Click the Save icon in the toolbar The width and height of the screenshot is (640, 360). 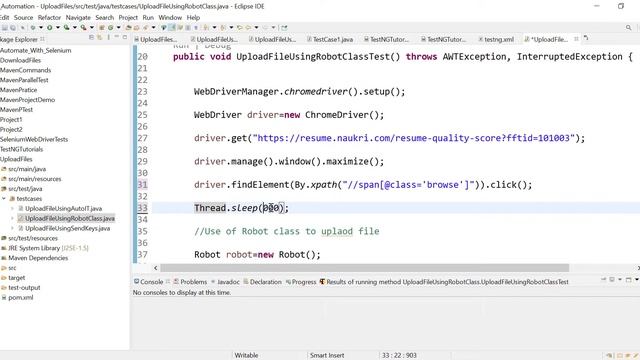tap(5, 27)
